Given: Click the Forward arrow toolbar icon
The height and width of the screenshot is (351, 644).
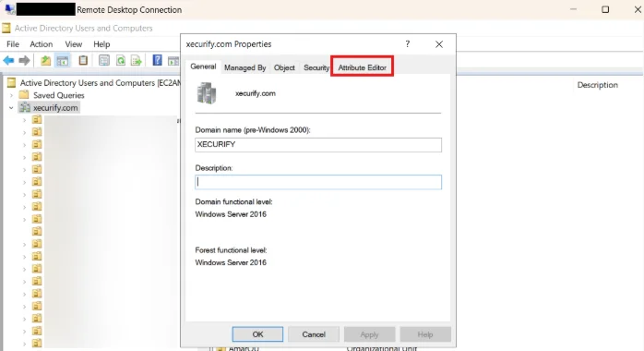Looking at the screenshot, I should [x=24, y=60].
